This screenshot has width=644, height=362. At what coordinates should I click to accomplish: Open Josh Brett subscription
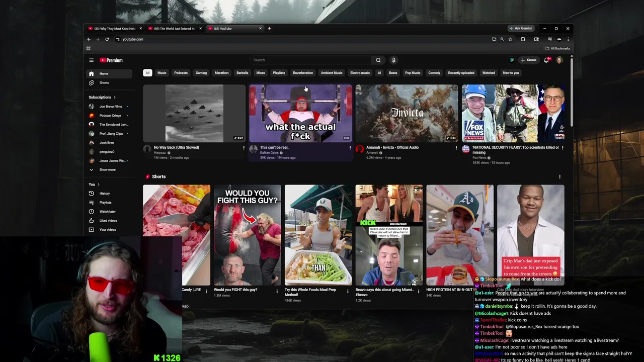point(109,143)
